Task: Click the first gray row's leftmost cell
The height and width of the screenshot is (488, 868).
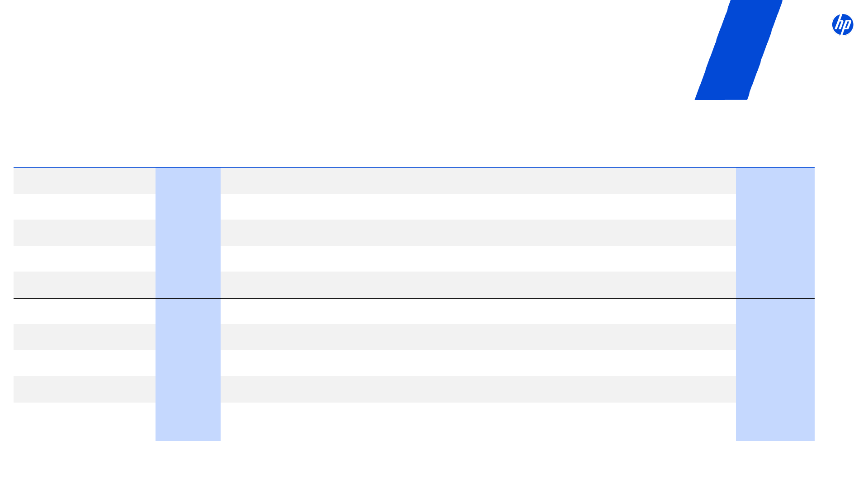Action: [x=85, y=181]
